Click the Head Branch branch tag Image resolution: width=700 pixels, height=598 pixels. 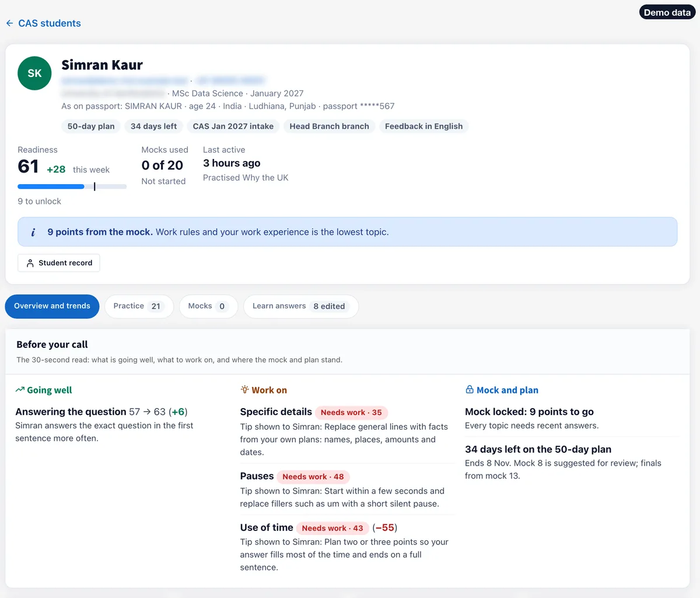point(329,126)
